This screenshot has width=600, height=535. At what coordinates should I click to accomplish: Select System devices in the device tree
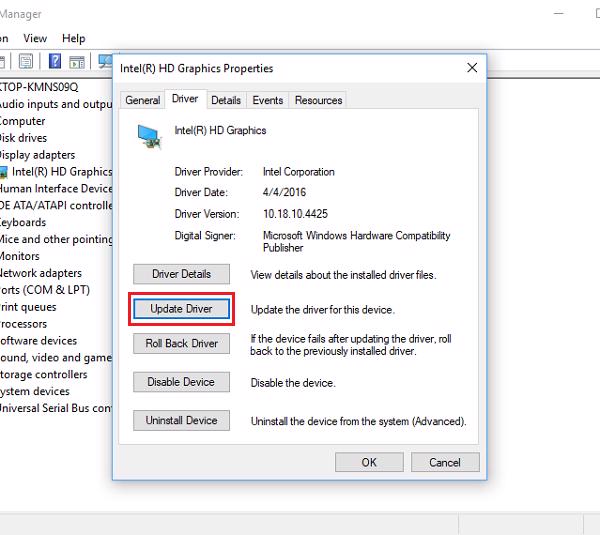(x=35, y=391)
